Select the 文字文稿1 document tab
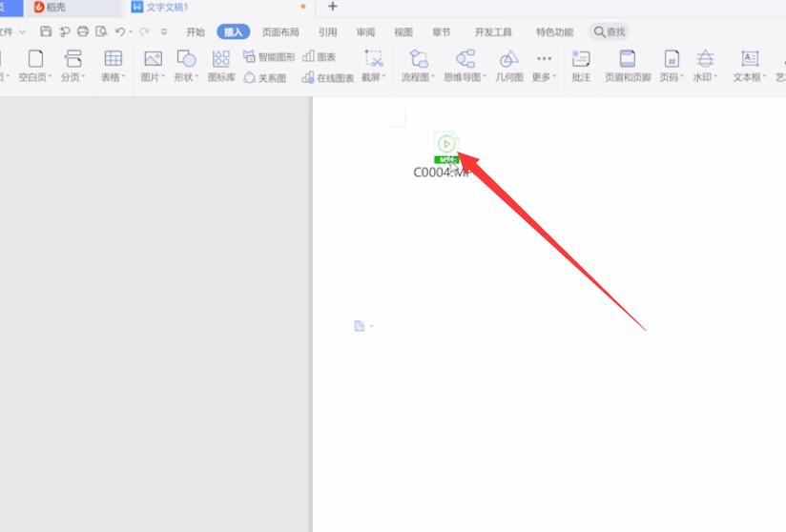 218,8
